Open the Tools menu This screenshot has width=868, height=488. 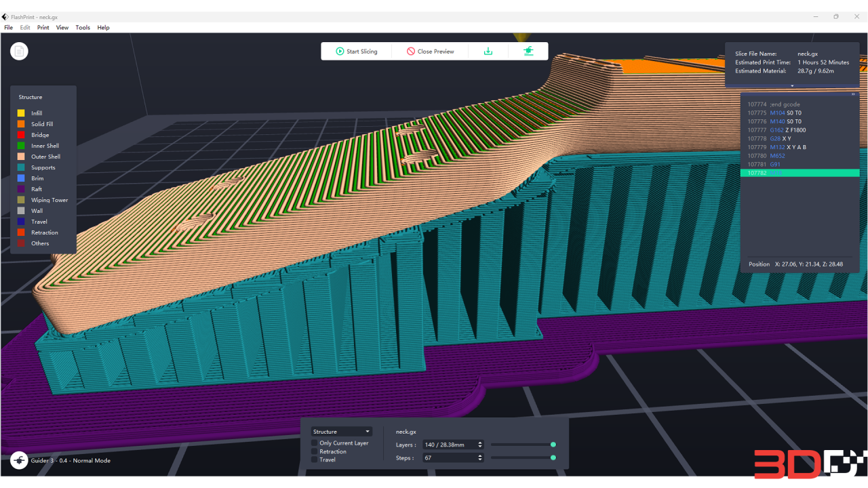[x=83, y=27]
